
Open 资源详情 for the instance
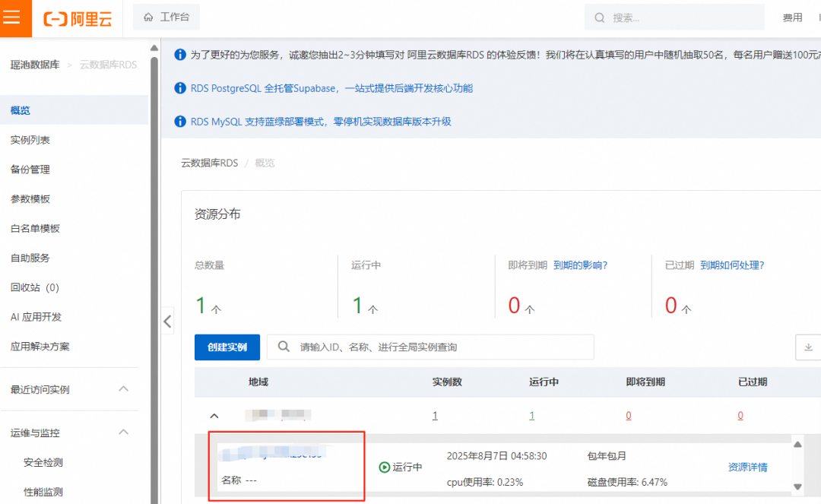pyautogui.click(x=748, y=467)
